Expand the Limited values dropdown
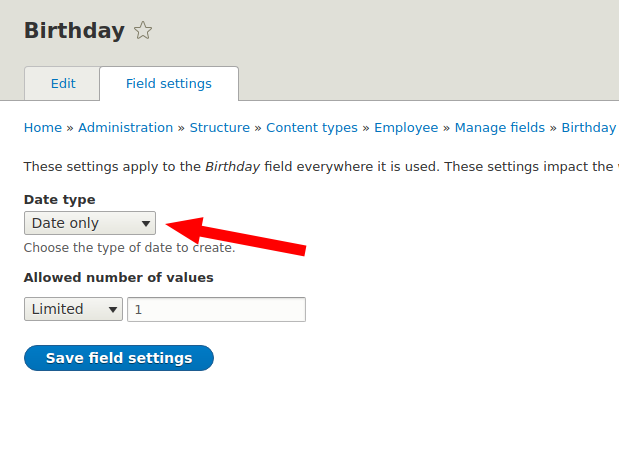This screenshot has width=619, height=449. (x=73, y=309)
